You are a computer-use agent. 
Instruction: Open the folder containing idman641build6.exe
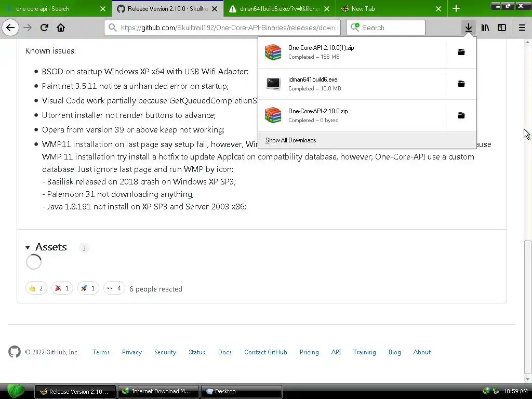(461, 84)
